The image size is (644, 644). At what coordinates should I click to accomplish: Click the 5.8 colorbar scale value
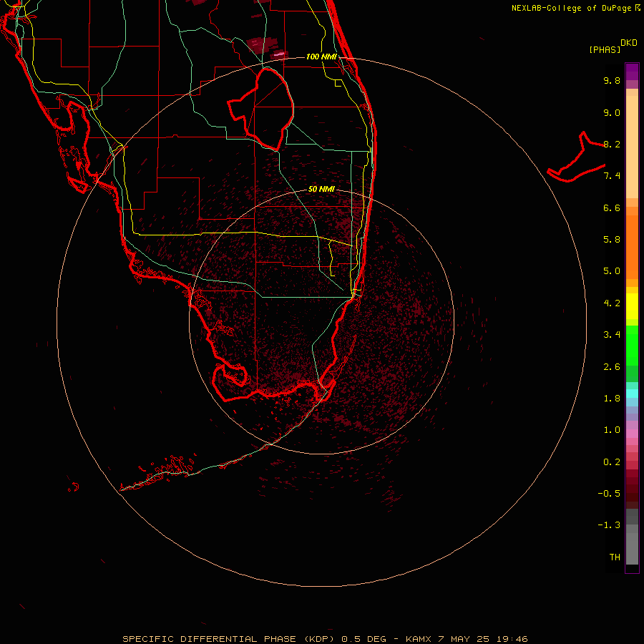click(612, 240)
